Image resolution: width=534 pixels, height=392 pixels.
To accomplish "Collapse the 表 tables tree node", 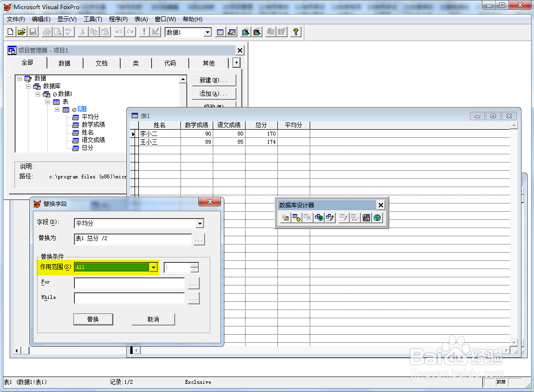I will [48, 102].
